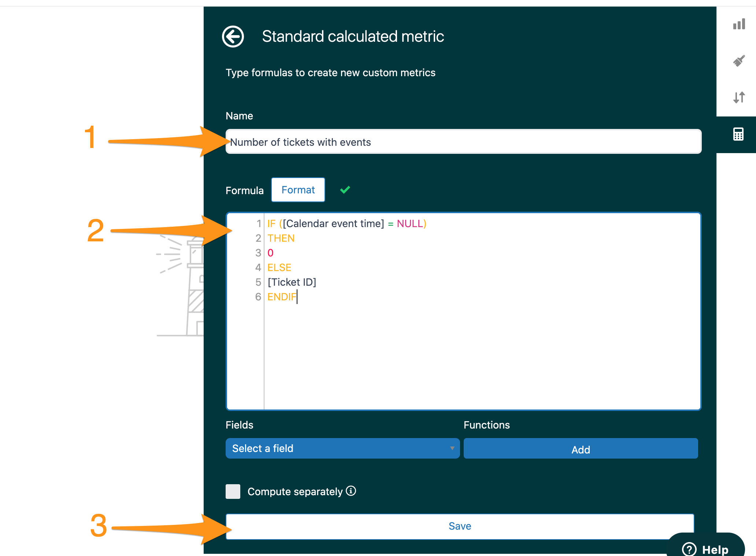Save the calculated metric
The image size is (756, 556).
(x=460, y=526)
